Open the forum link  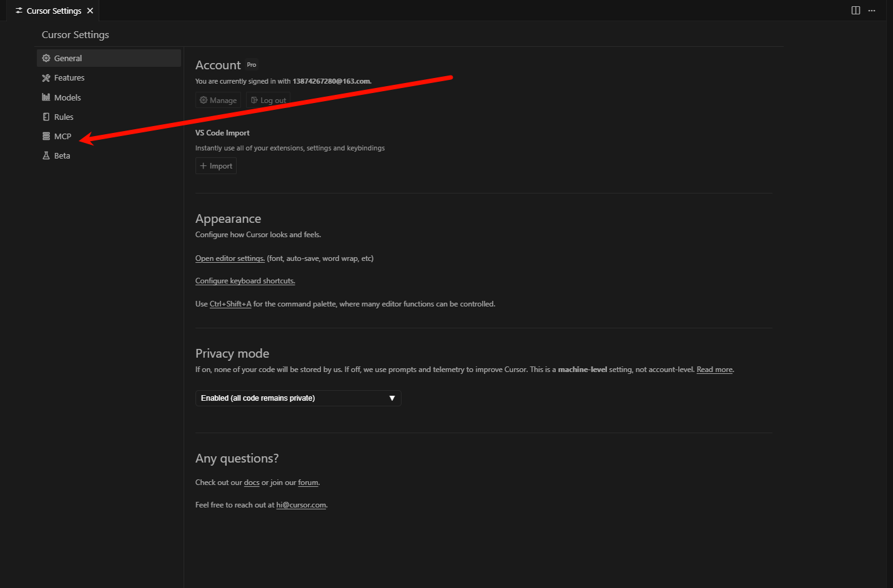[308, 483]
